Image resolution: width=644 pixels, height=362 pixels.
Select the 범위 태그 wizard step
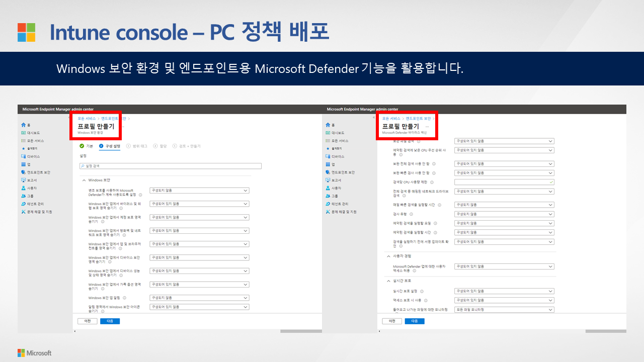pyautogui.click(x=137, y=146)
